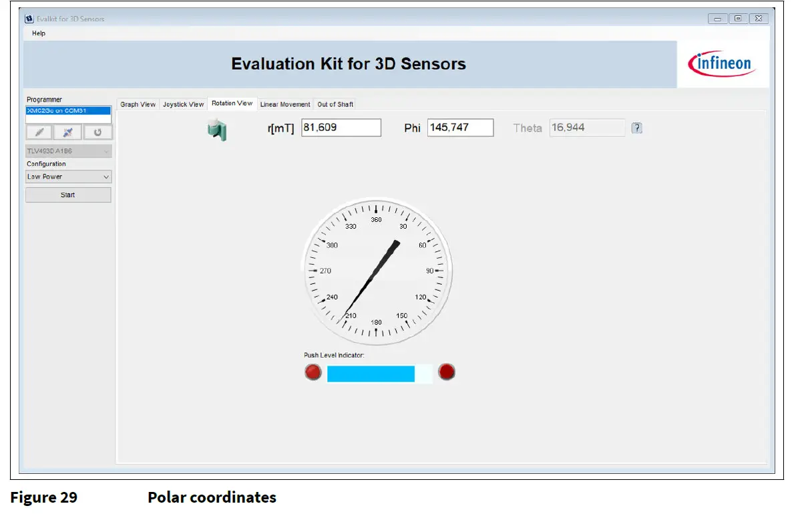Open the Low Power configuration dropdown
Viewport: 812px width, 514px height.
coord(67,176)
